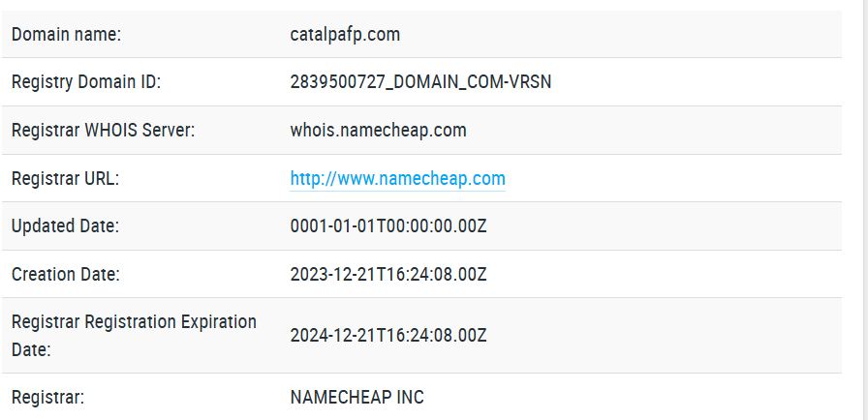Click the "Registrar:" label
This screenshot has width=868, height=420.
pyautogui.click(x=47, y=397)
